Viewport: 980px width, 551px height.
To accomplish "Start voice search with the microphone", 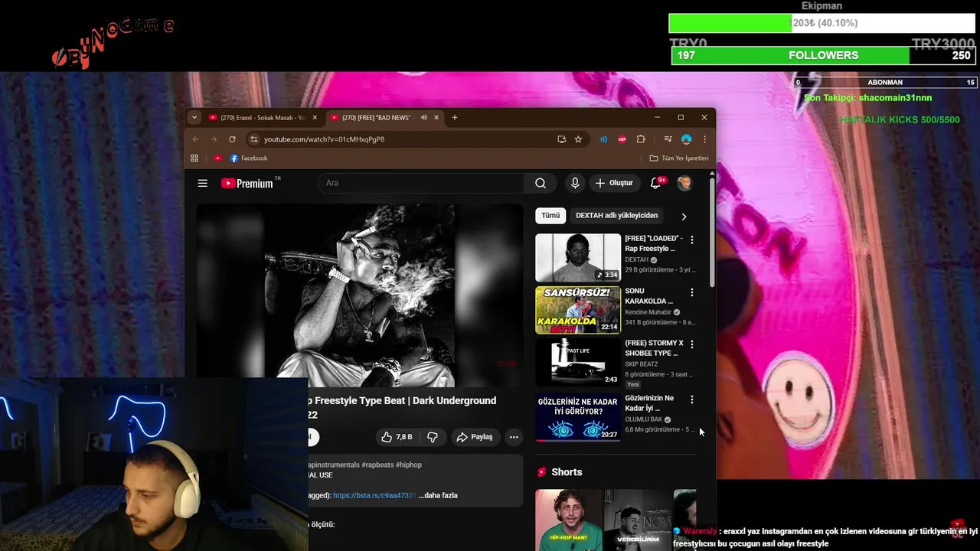I will coord(575,183).
